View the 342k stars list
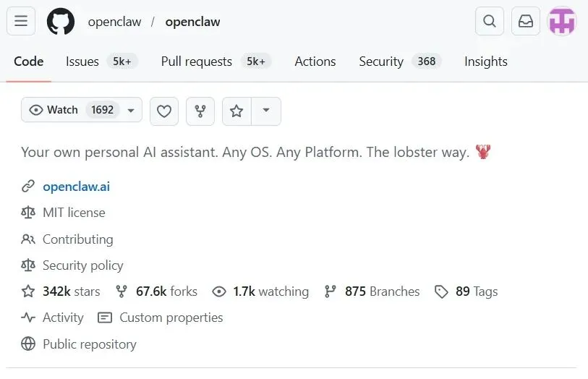588x379 pixels. (x=71, y=291)
